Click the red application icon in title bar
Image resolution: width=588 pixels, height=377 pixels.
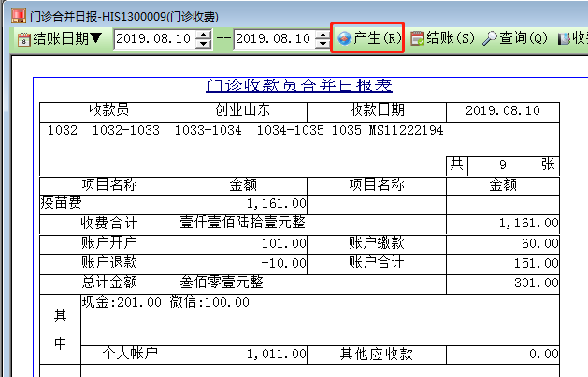tap(19, 16)
